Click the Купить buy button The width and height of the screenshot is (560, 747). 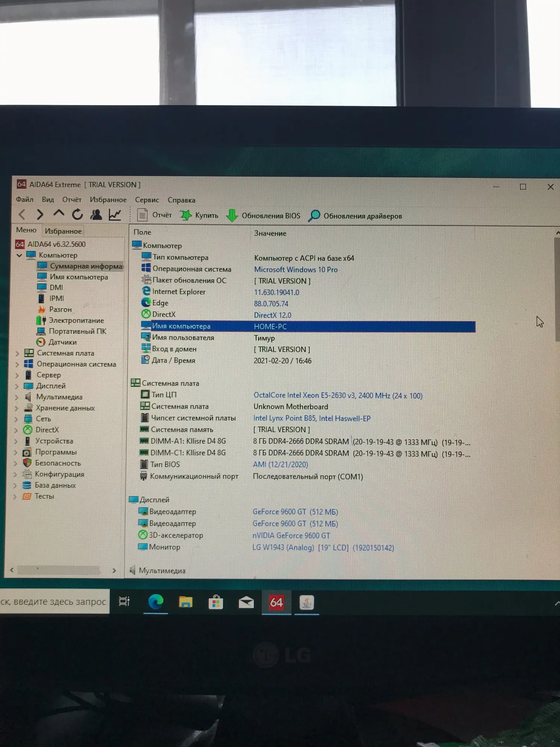click(199, 216)
